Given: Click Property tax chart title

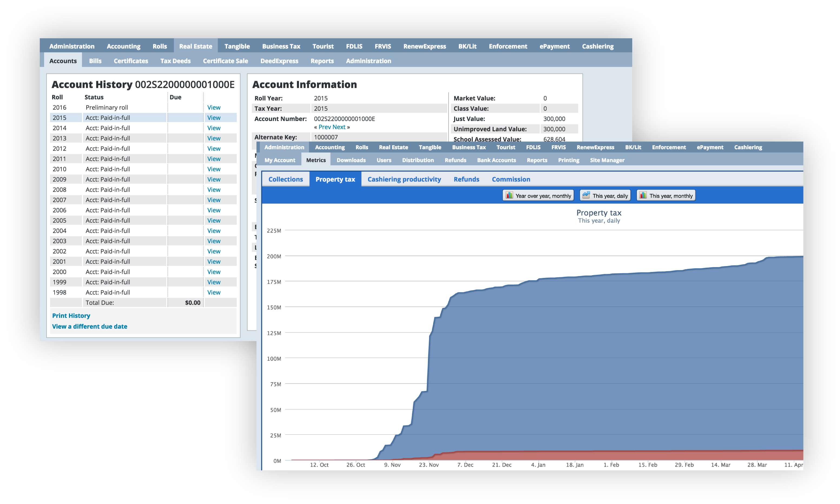Looking at the screenshot, I should point(599,213).
